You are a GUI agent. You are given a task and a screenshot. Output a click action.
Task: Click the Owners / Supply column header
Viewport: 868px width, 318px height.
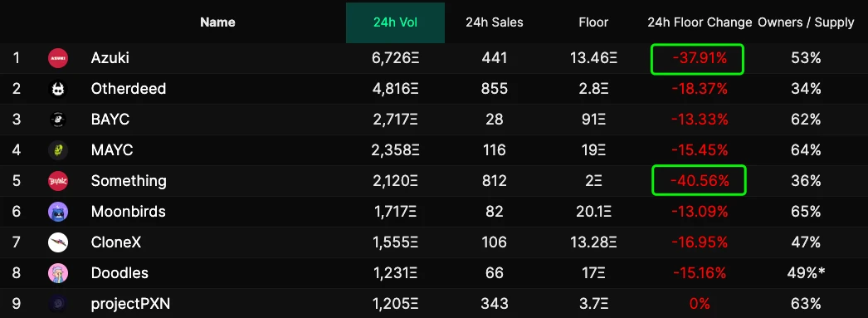pyautogui.click(x=806, y=22)
